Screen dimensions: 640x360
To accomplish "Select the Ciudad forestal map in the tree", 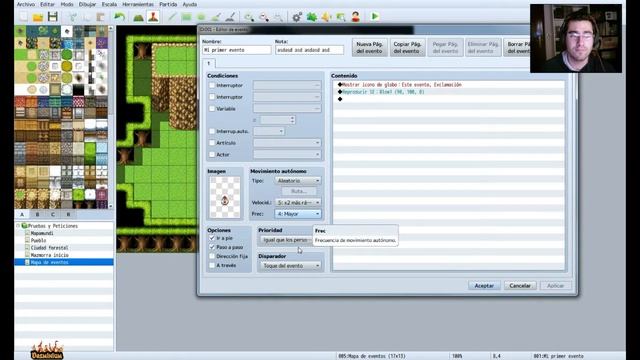I will pos(49,248).
